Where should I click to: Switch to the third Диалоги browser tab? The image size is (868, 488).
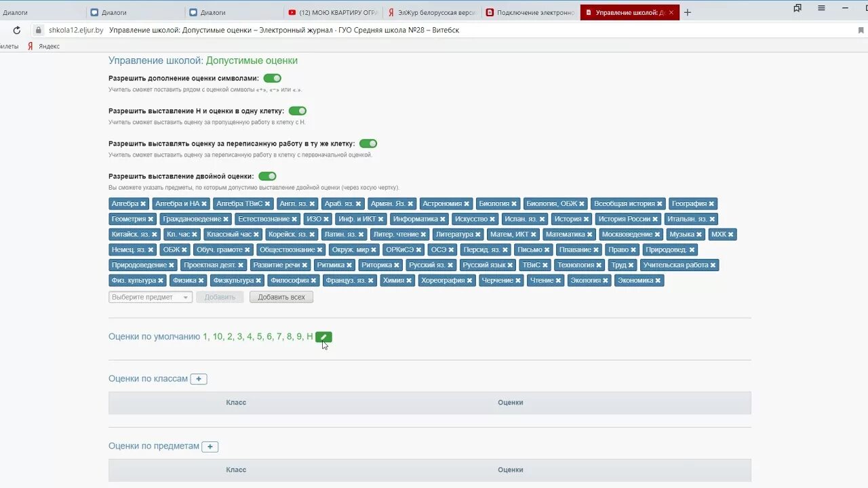235,12
